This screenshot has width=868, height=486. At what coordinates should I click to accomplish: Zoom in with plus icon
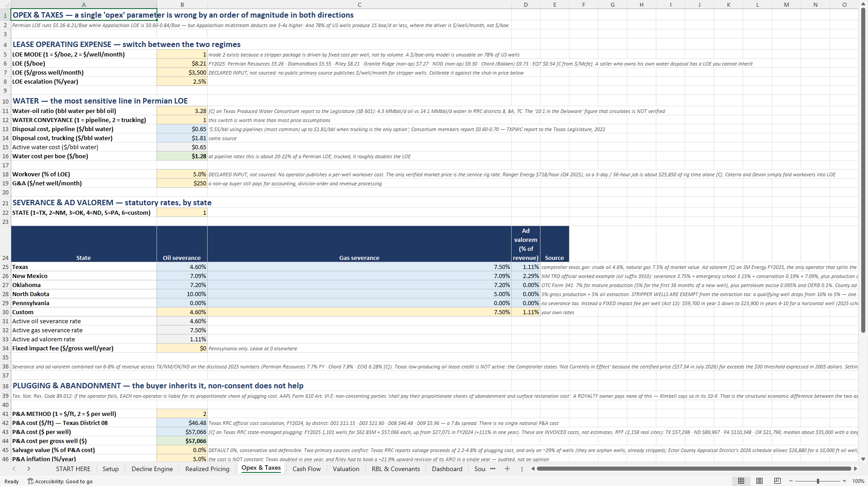844,481
